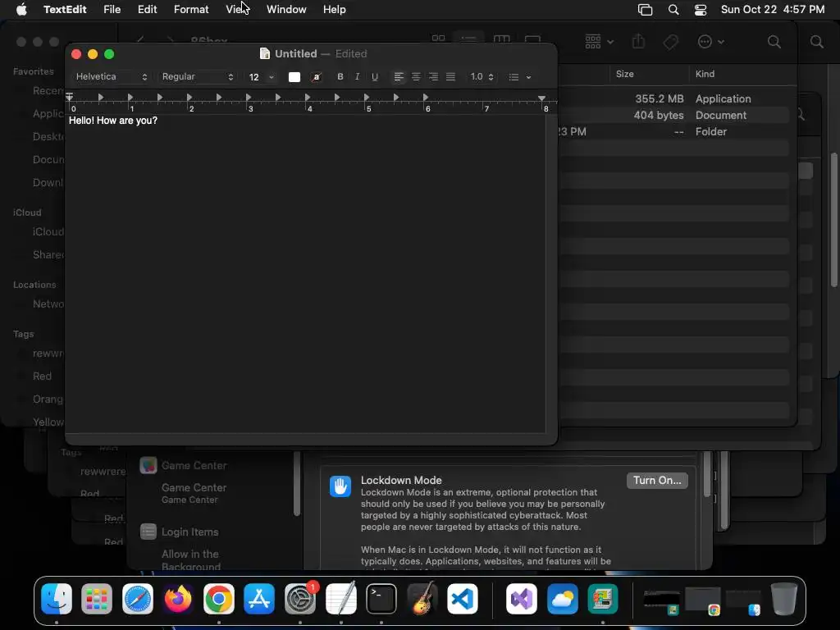Open the Finder action ellipsis menu
840x630 pixels.
[x=710, y=42]
